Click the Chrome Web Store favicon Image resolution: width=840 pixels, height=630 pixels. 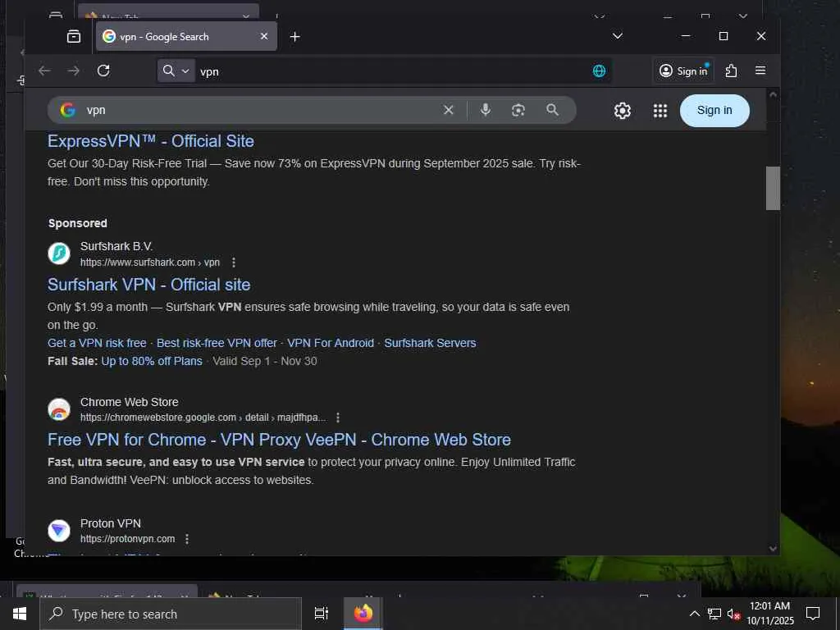pos(59,409)
